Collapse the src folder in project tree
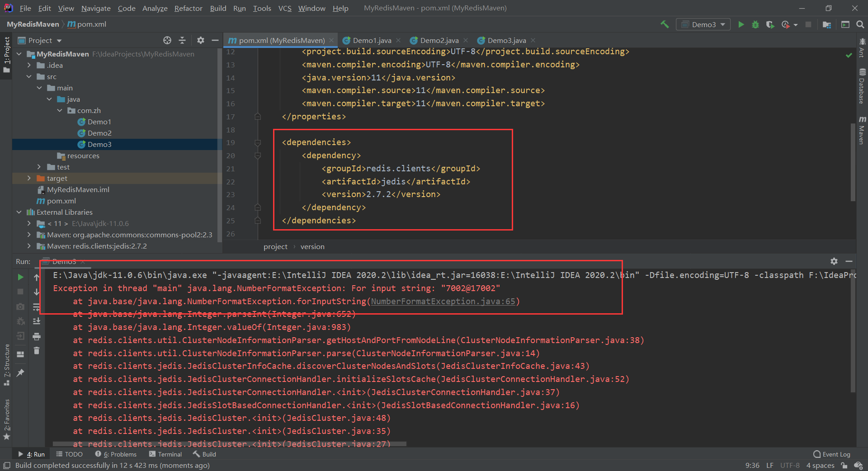868x471 pixels. [x=29, y=76]
